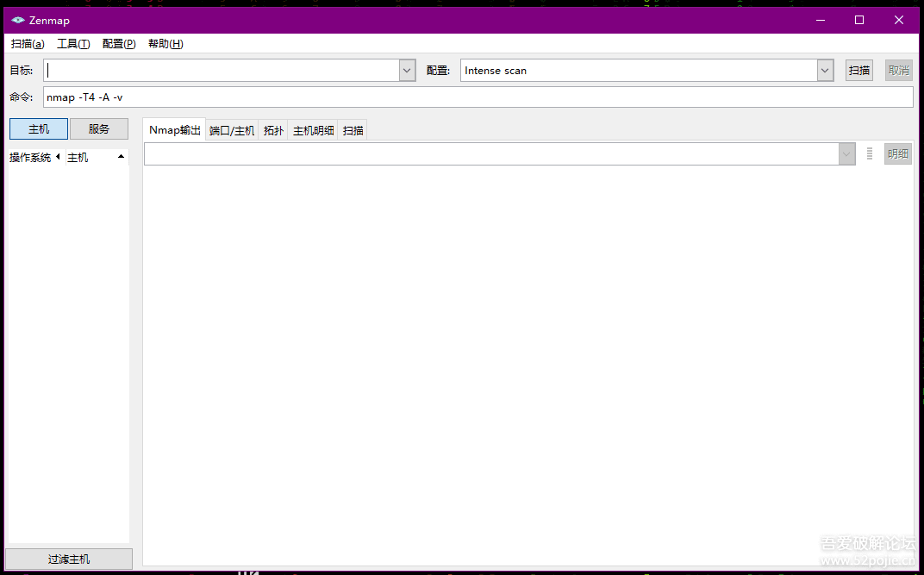Open the 扫描 (Scan) menu
The height and width of the screenshot is (575, 924).
coord(28,44)
